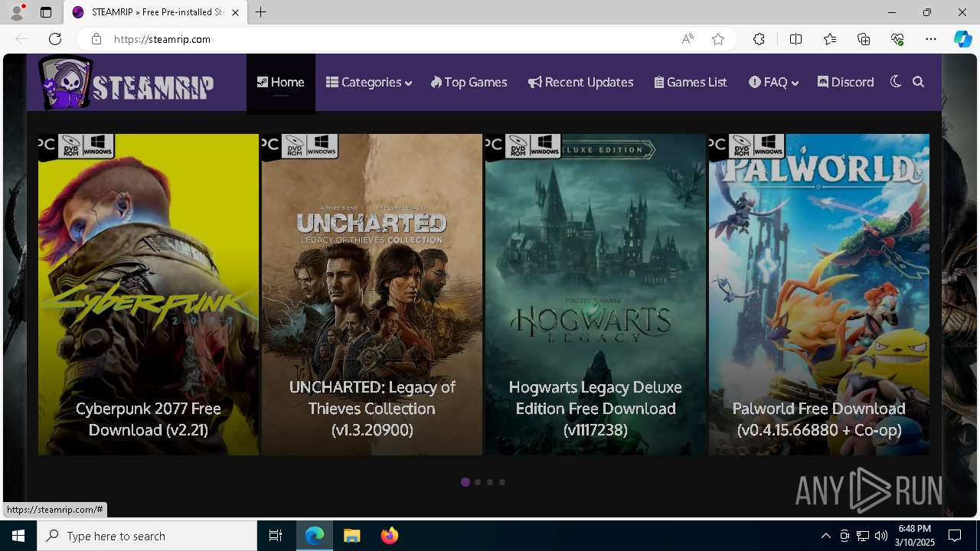
Task: Open Copilot sidebar
Action: pyautogui.click(x=962, y=39)
